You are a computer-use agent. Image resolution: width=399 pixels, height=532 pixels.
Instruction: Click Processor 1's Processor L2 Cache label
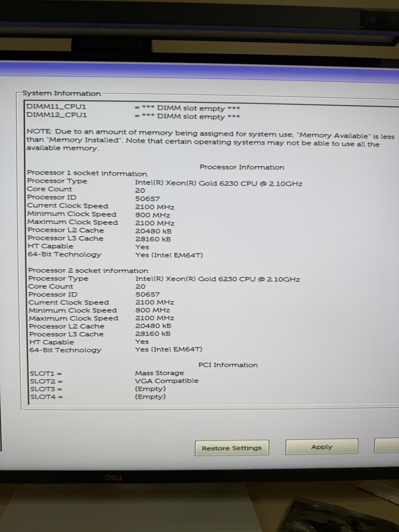click(x=66, y=230)
